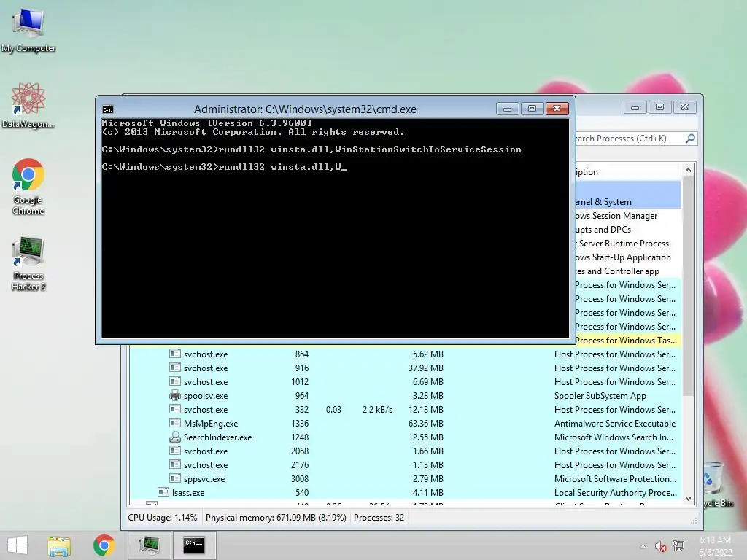Click the Spooler SubSystem App description
Screen dimensions: 747x560
click(x=600, y=396)
